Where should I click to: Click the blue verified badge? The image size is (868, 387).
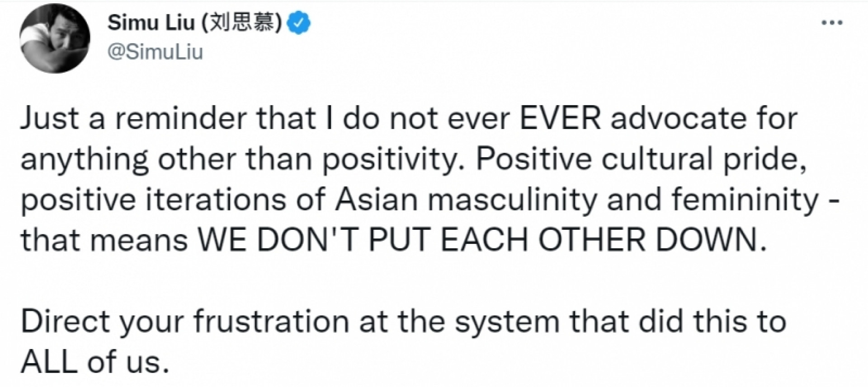[x=300, y=23]
